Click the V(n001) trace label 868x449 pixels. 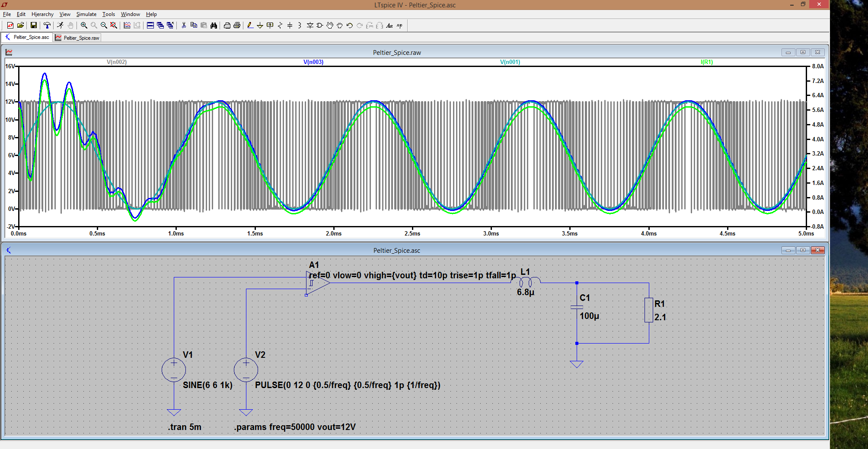[510, 62]
